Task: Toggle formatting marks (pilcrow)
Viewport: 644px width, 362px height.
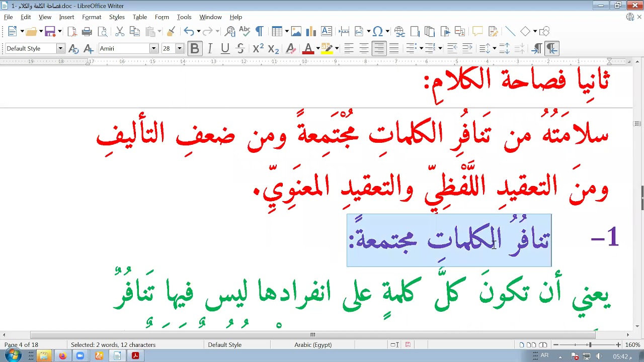Action: [260, 32]
